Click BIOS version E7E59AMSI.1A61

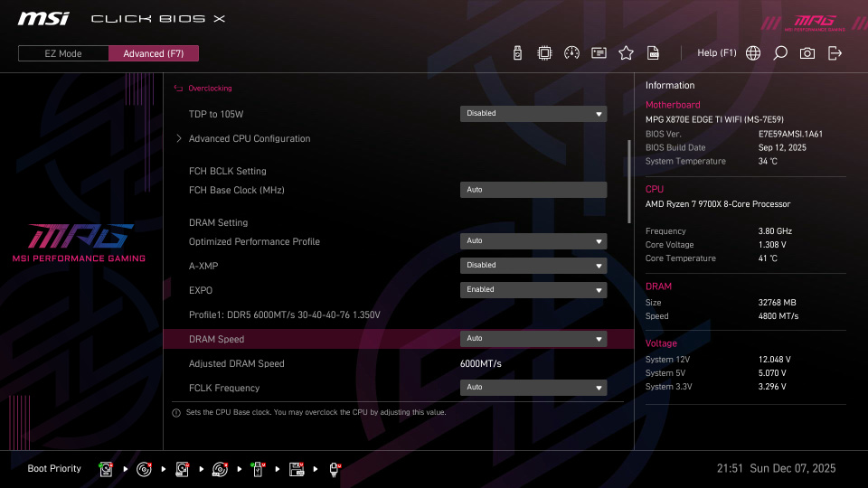point(790,134)
